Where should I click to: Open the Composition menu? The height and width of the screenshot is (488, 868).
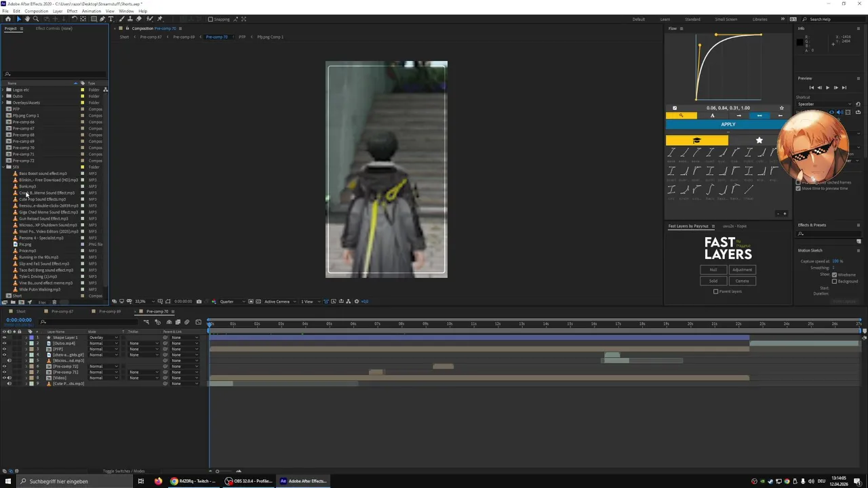tap(37, 11)
